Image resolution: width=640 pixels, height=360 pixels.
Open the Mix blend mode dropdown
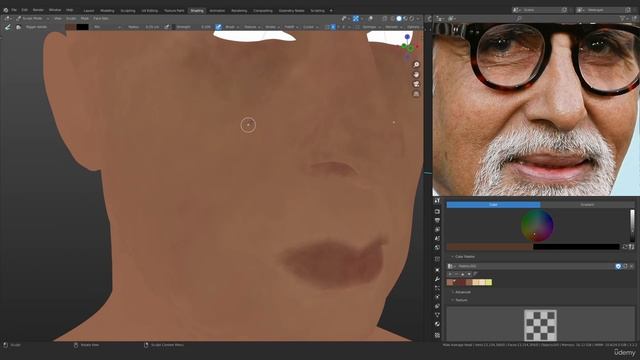click(107, 27)
